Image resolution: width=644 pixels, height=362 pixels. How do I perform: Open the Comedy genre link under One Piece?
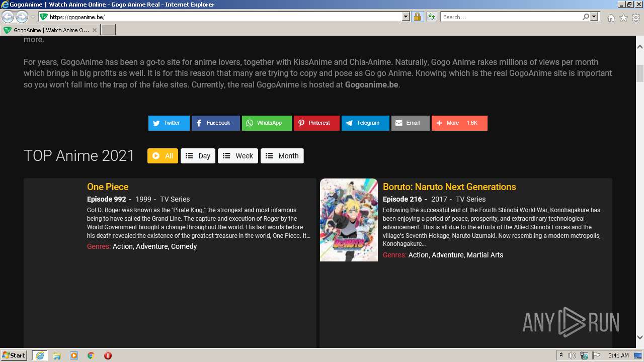pos(184,246)
